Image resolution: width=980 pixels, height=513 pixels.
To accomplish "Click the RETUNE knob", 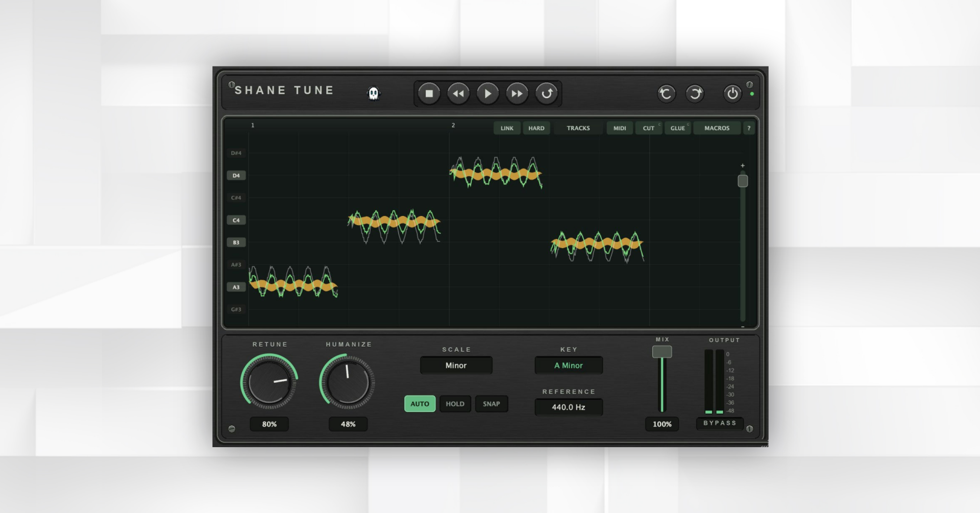I will point(269,382).
